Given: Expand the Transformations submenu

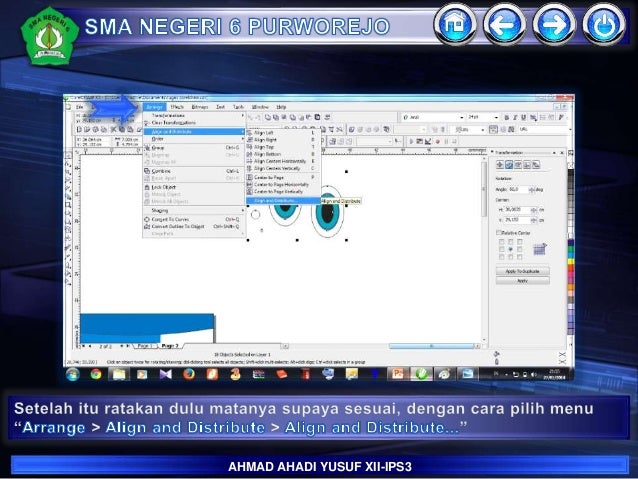Looking at the screenshot, I should [x=194, y=116].
